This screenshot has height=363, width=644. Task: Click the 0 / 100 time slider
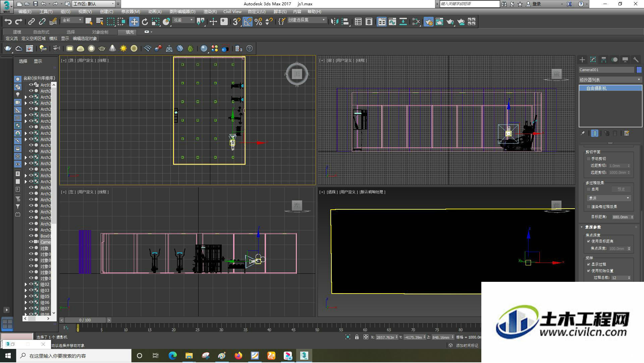[x=85, y=320]
